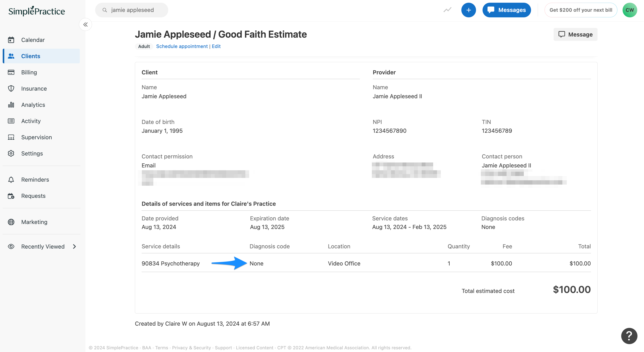Screen dimensions: 644x352
Task: Open the trend line analytics icon
Action: point(448,10)
